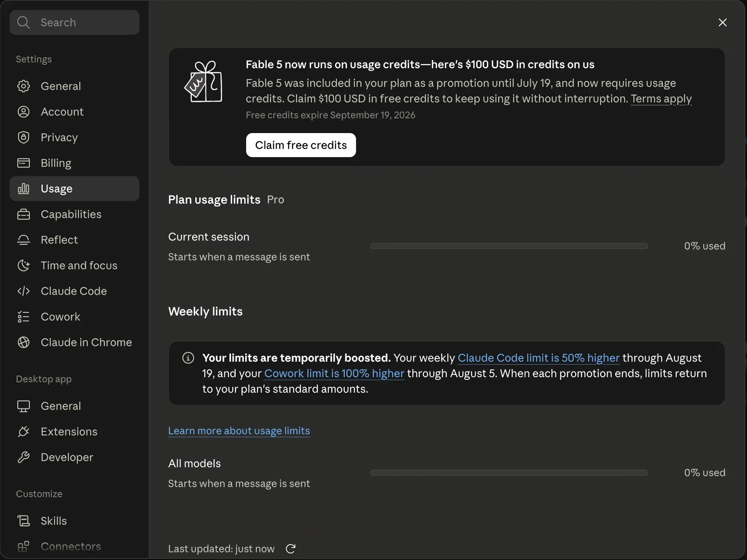The width and height of the screenshot is (747, 560).
Task: Open the Capabilities section
Action: pos(74,214)
